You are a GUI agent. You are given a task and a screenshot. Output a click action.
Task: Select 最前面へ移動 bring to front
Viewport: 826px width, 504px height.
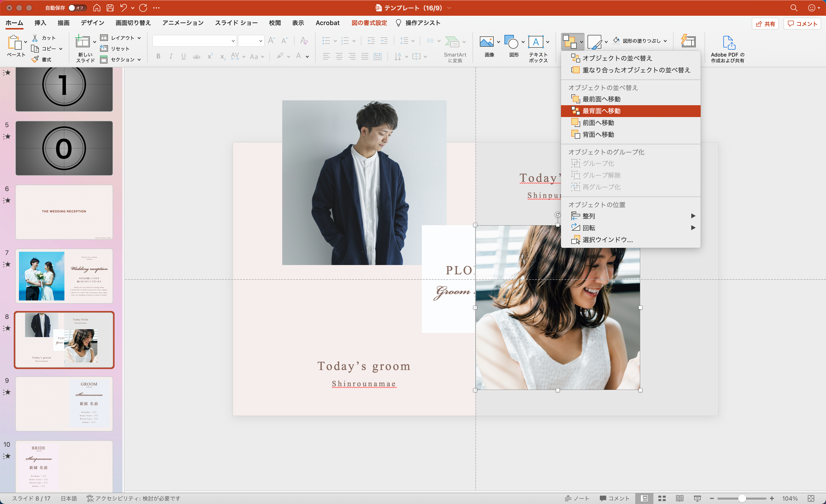(x=631, y=99)
